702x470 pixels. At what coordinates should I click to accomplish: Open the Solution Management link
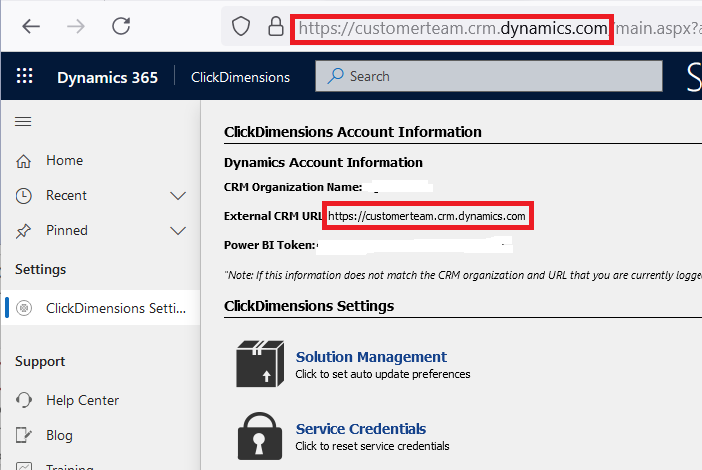click(371, 357)
